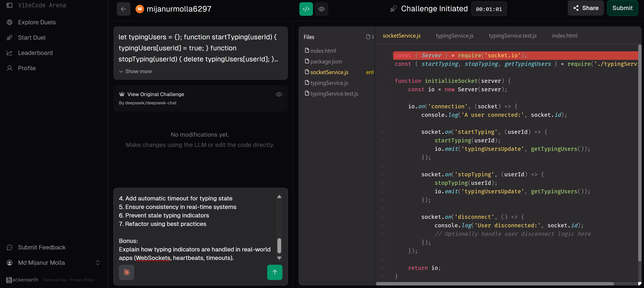The image size is (644, 288).
Task: Open the Terms of Use link
Action: pos(55,280)
